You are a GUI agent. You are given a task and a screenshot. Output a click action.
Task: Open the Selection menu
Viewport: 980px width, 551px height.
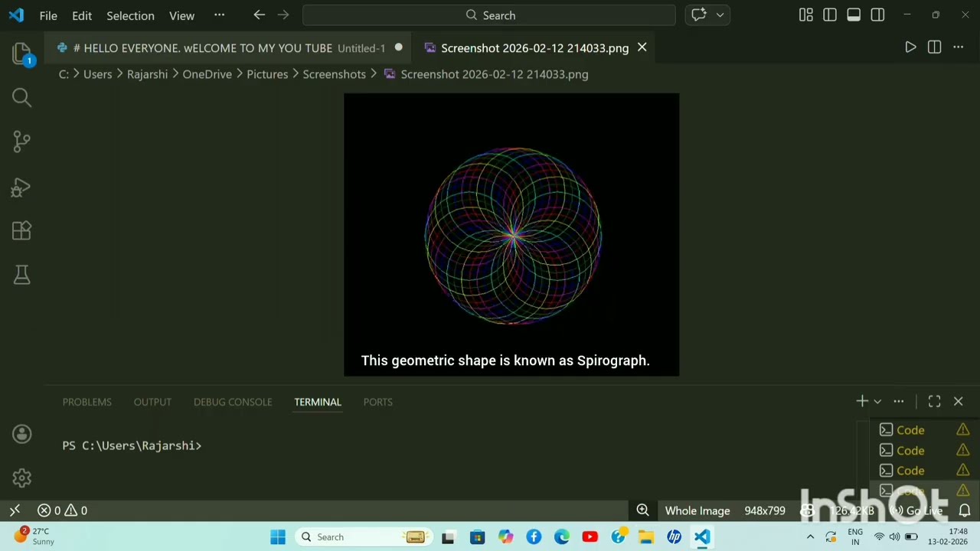[x=130, y=15]
